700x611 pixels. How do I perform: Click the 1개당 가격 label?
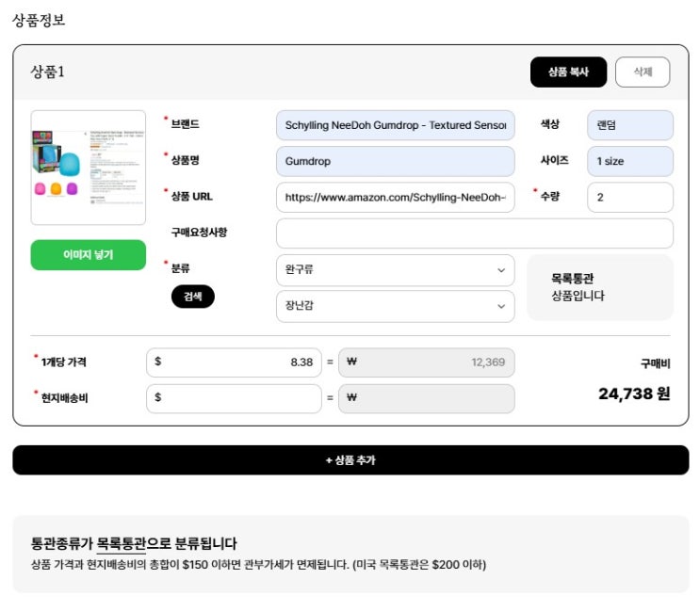(63, 362)
